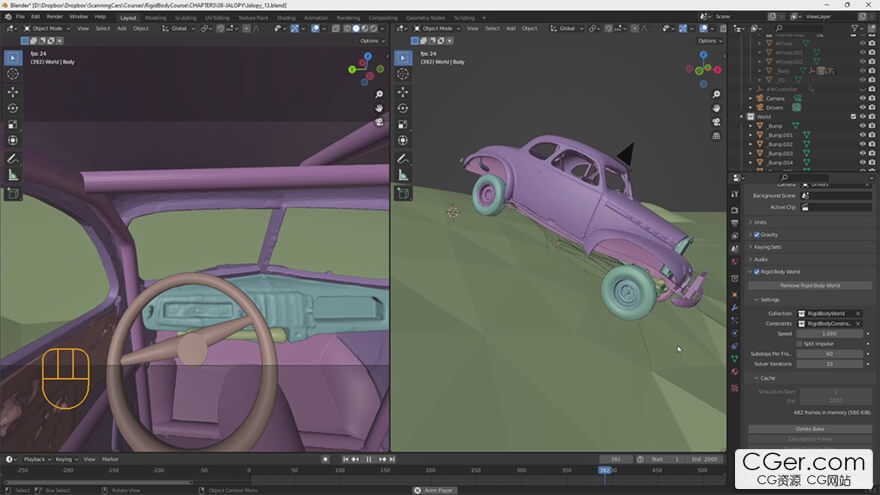
Task: Toggle the Split Impulse checkbox
Action: point(799,343)
